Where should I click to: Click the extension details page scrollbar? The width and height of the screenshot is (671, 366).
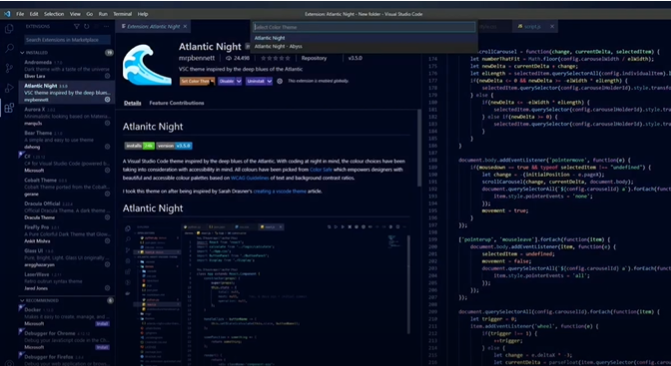click(x=419, y=148)
